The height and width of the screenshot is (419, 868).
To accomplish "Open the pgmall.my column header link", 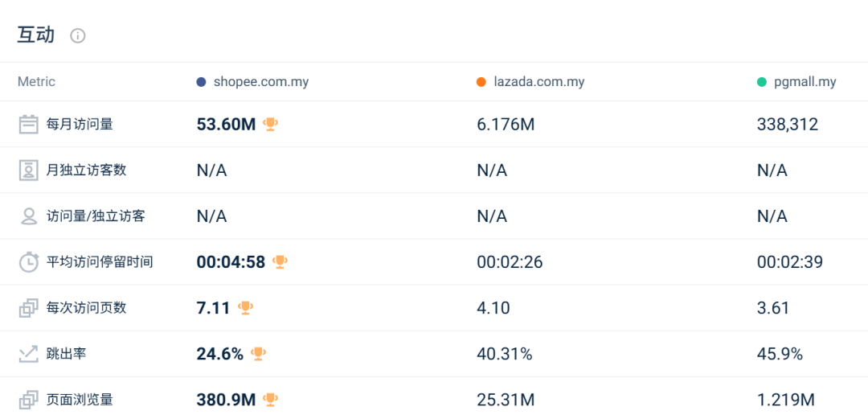I will point(805,82).
